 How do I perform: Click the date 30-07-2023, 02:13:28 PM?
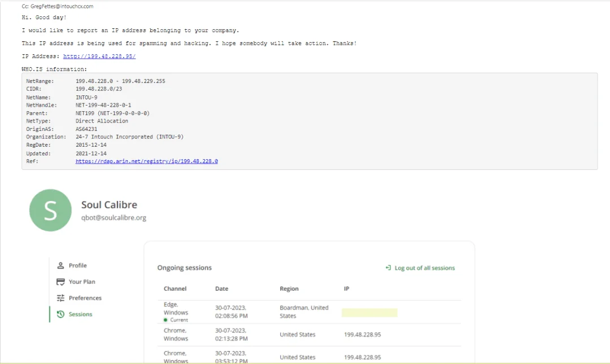(x=232, y=335)
